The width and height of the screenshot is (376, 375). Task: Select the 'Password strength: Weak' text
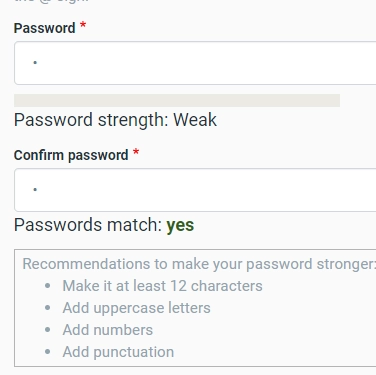click(115, 120)
